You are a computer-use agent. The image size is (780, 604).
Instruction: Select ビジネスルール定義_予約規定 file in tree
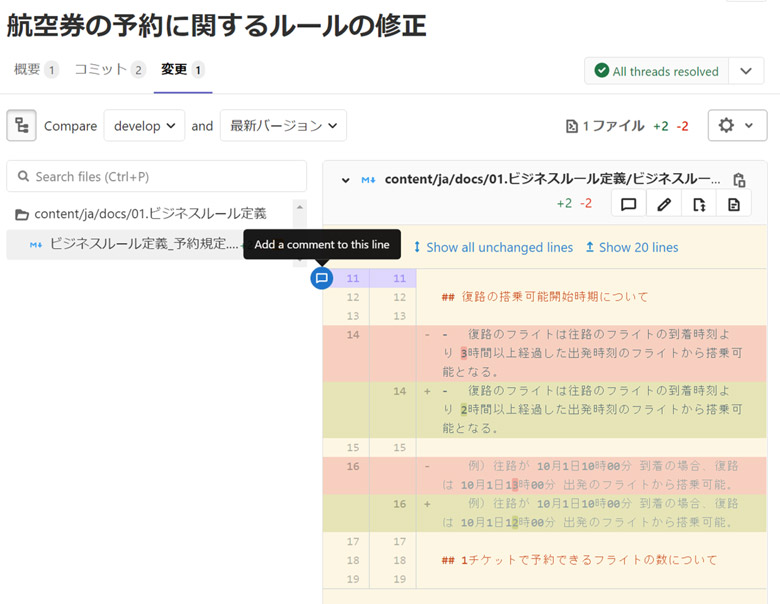124,244
